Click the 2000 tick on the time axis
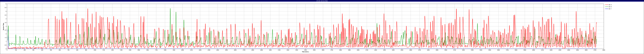Screen dimensions: 644x54 pos(182,50)
